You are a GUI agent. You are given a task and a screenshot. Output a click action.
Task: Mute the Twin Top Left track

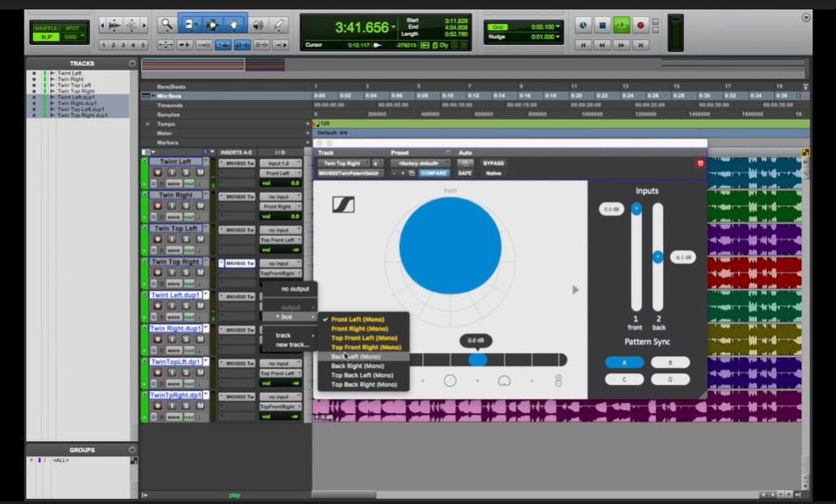[200, 239]
